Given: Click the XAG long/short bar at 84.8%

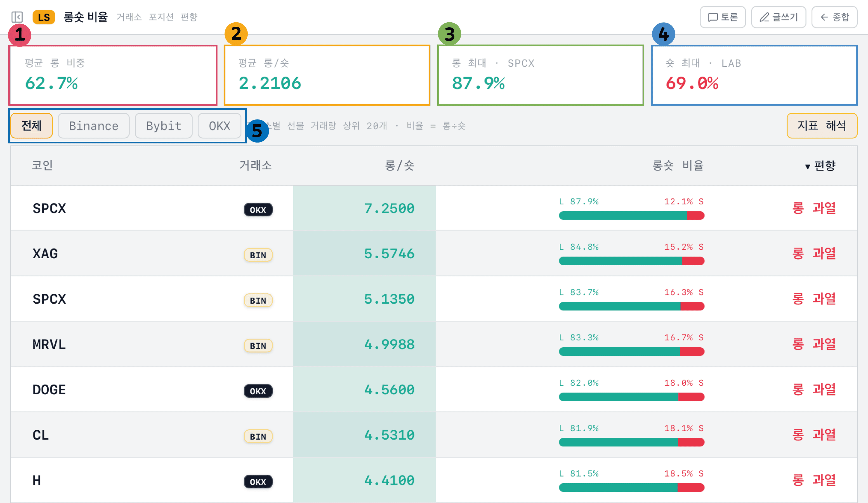Looking at the screenshot, I should 631,261.
